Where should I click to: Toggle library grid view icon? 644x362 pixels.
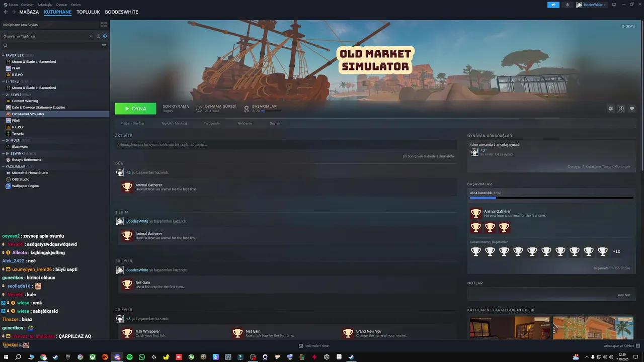coord(104,24)
